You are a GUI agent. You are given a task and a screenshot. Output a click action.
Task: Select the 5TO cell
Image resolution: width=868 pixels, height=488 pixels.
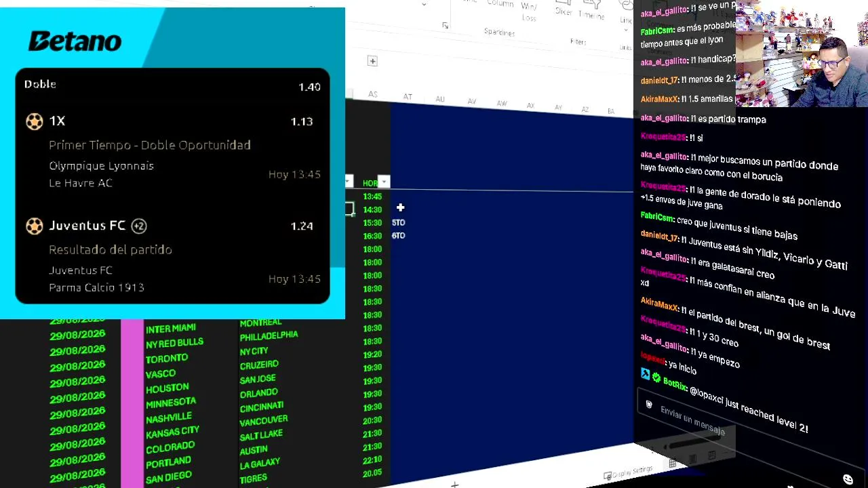pyautogui.click(x=398, y=222)
